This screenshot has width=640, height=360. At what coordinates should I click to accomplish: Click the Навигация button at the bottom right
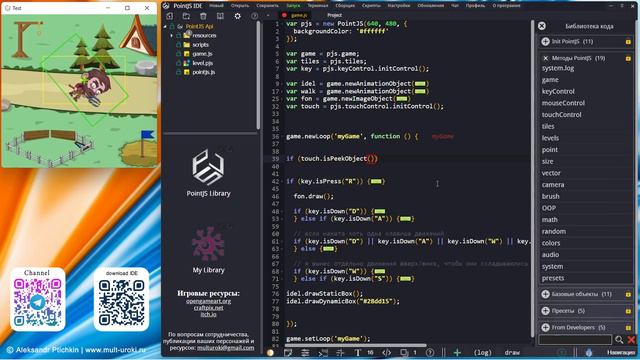(620, 352)
